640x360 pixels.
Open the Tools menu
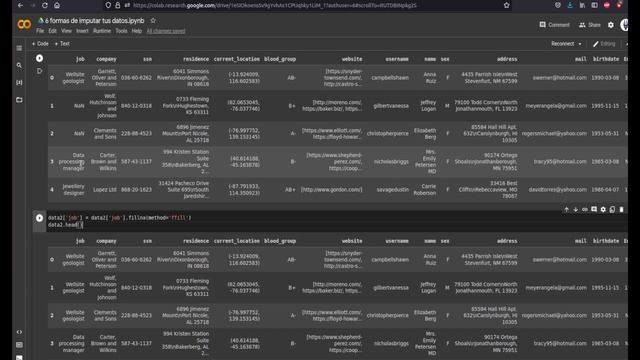coord(121,31)
